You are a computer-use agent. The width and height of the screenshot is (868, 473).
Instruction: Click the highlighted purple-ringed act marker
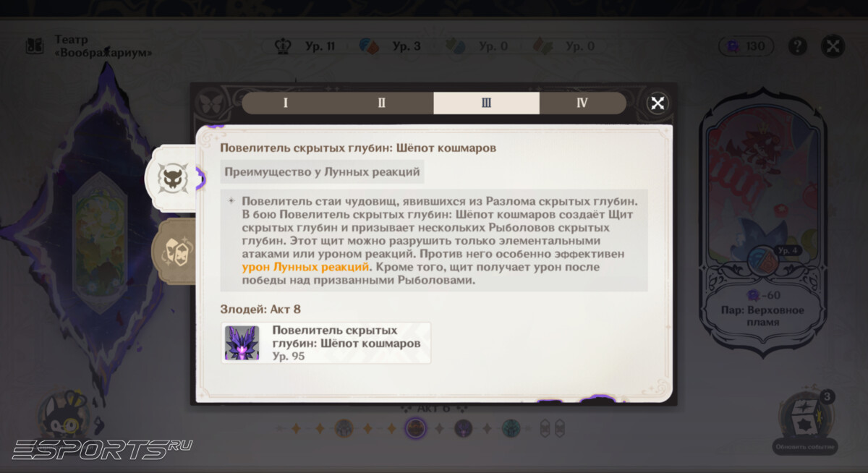coord(415,428)
